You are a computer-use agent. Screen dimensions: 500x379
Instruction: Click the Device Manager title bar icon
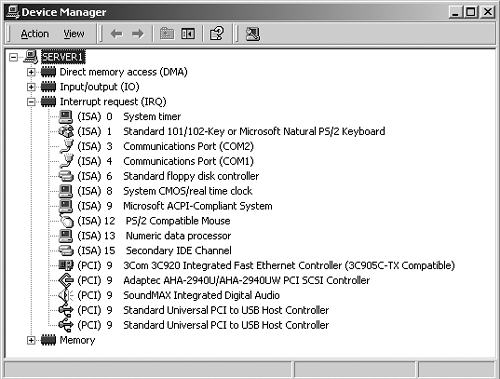click(13, 12)
